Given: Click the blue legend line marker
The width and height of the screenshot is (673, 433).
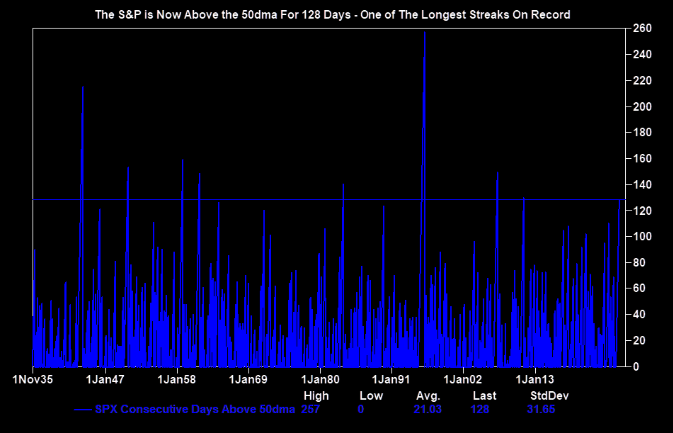Looking at the screenshot, I should pos(84,410).
